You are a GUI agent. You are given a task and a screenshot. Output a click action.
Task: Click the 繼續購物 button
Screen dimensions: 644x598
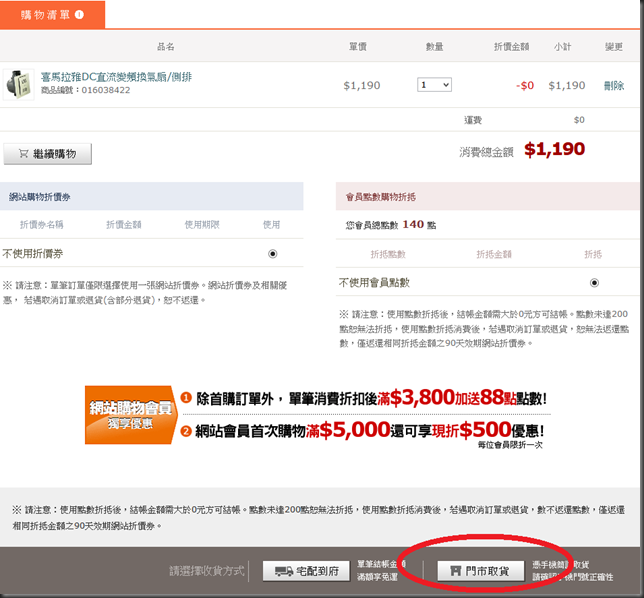[x=48, y=154]
